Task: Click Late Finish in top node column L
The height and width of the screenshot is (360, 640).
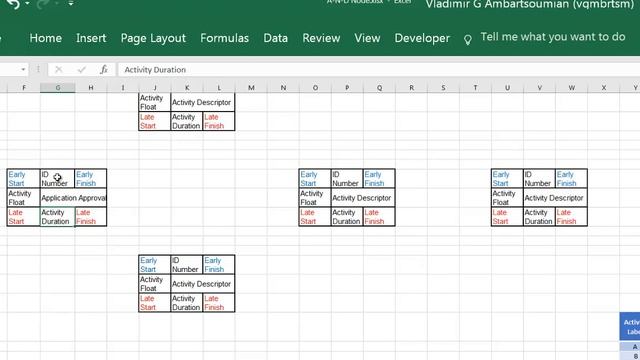Action: point(219,121)
